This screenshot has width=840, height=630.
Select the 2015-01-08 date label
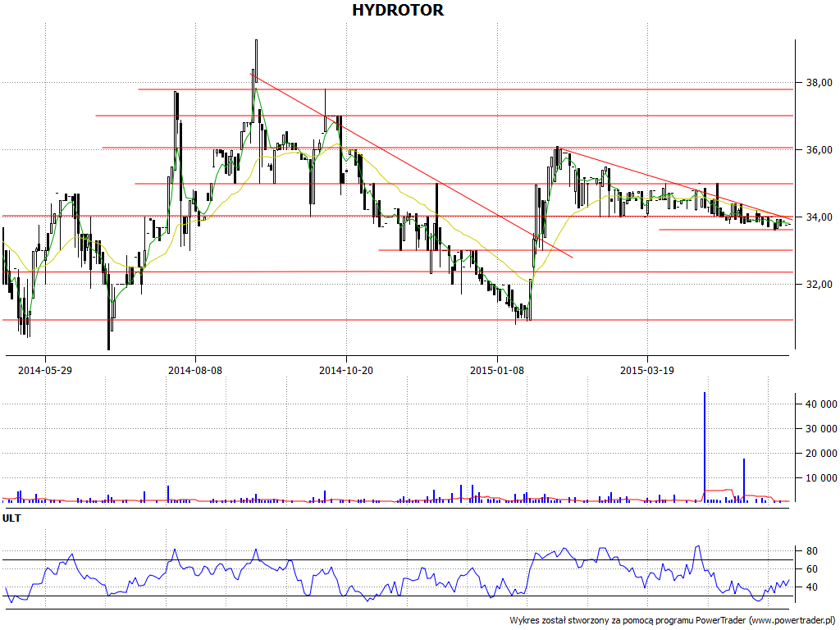(x=496, y=370)
